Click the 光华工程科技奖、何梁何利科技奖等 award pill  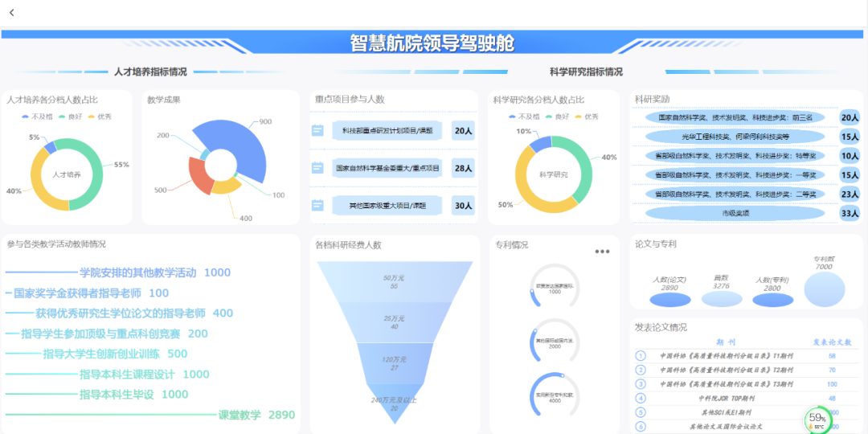pyautogui.click(x=735, y=137)
